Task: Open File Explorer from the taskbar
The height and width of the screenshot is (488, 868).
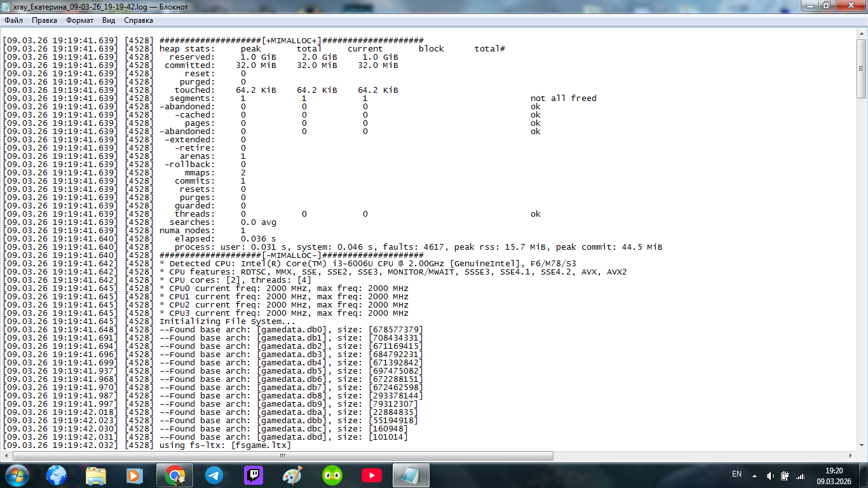Action: (x=96, y=475)
